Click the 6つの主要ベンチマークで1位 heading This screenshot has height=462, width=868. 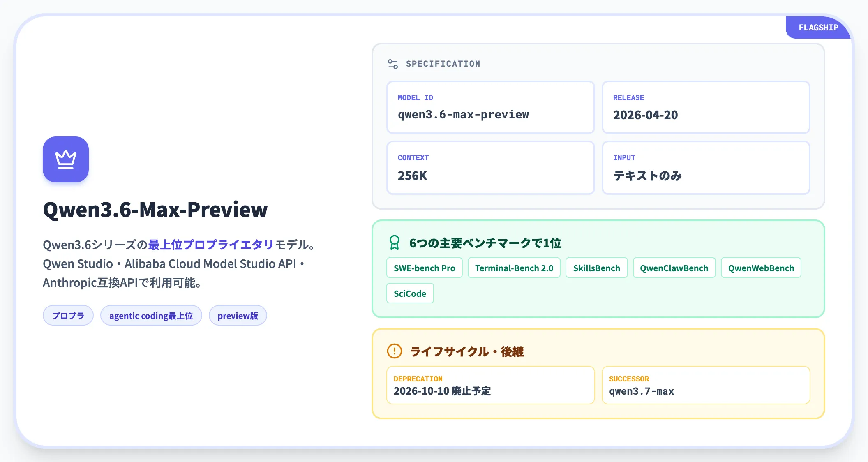485,243
